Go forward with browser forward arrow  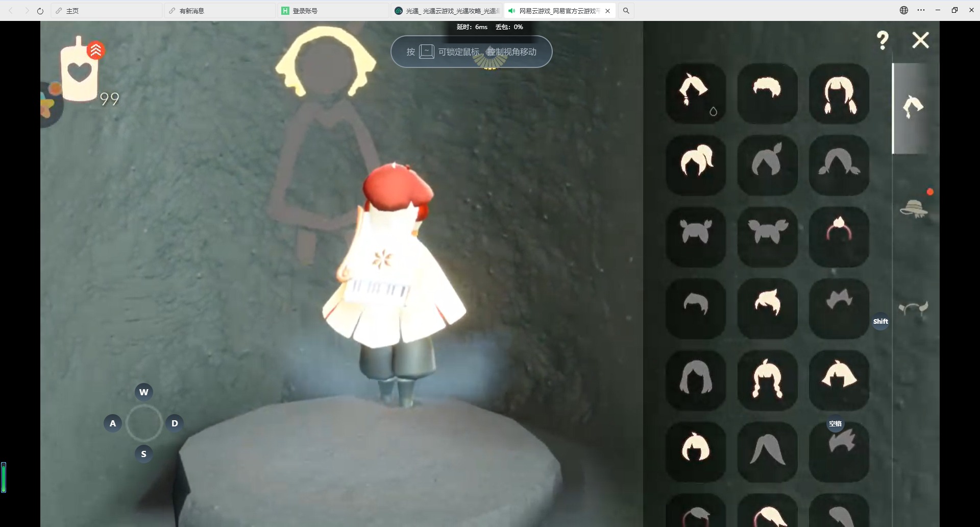point(27,11)
